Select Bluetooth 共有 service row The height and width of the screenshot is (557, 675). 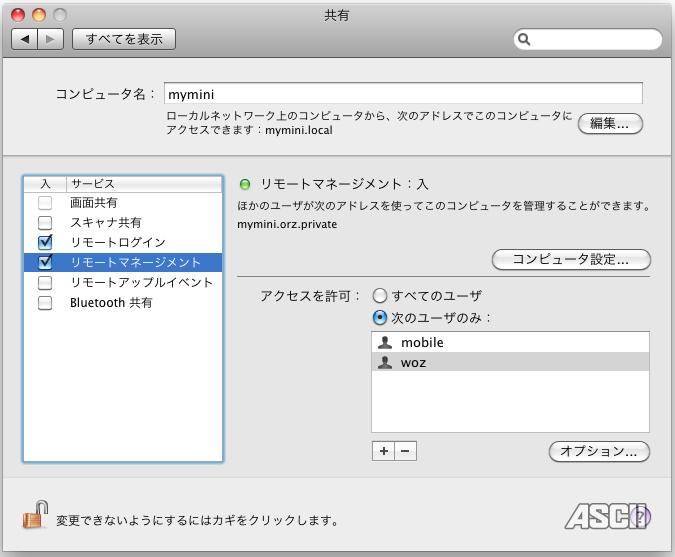pyautogui.click(x=123, y=303)
